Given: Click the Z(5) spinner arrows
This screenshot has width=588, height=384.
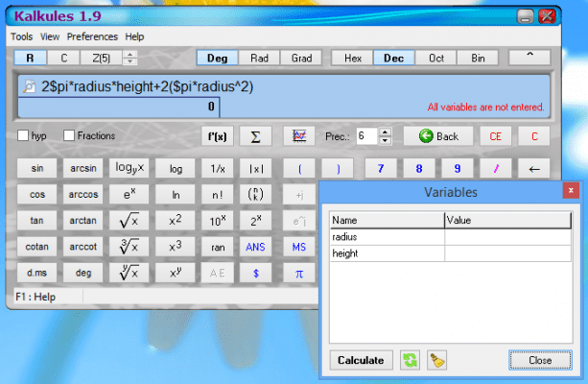Looking at the screenshot, I should click(130, 58).
